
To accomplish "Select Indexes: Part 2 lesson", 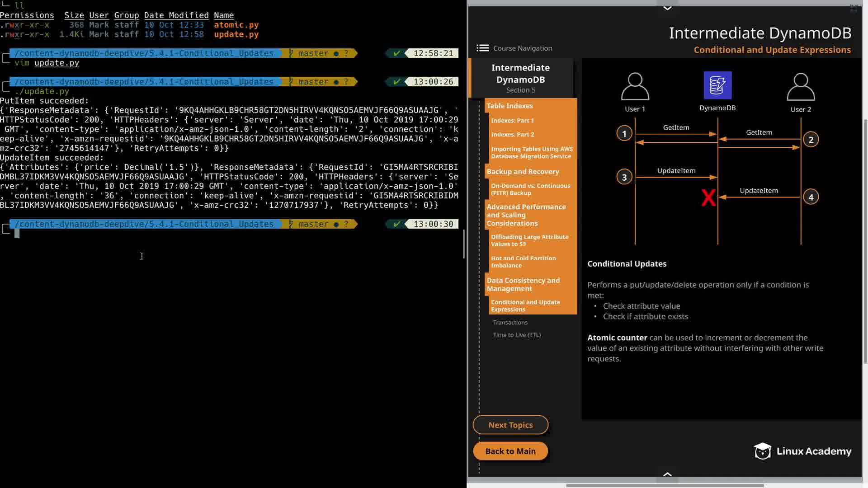I will 512,135.
